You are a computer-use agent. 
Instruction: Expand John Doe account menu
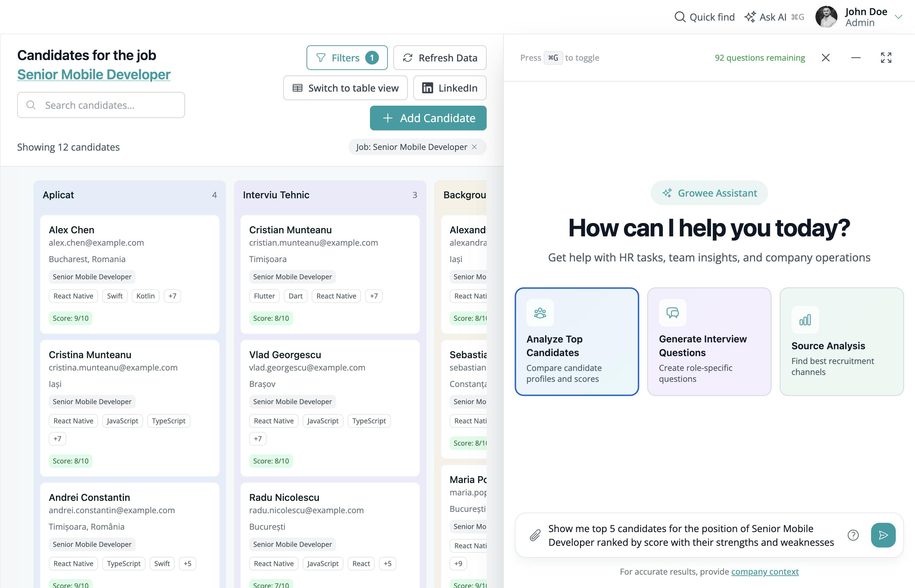tap(898, 17)
